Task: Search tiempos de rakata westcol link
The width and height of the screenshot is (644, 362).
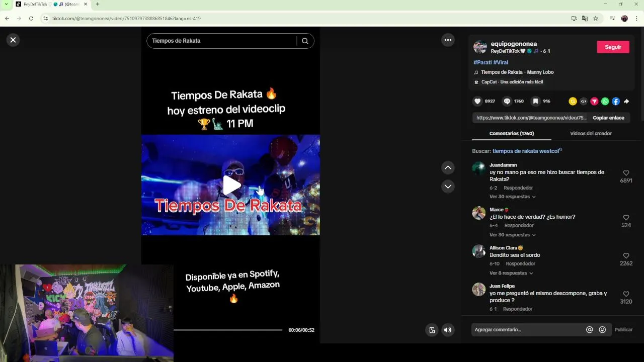Action: [527, 151]
